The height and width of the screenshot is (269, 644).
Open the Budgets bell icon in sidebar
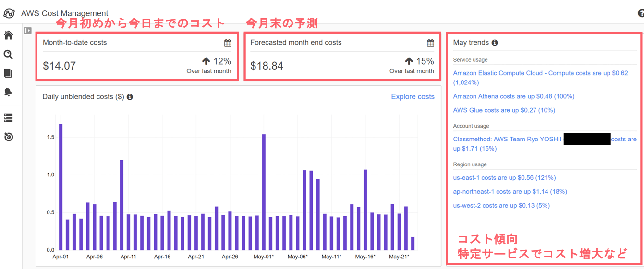coord(8,92)
